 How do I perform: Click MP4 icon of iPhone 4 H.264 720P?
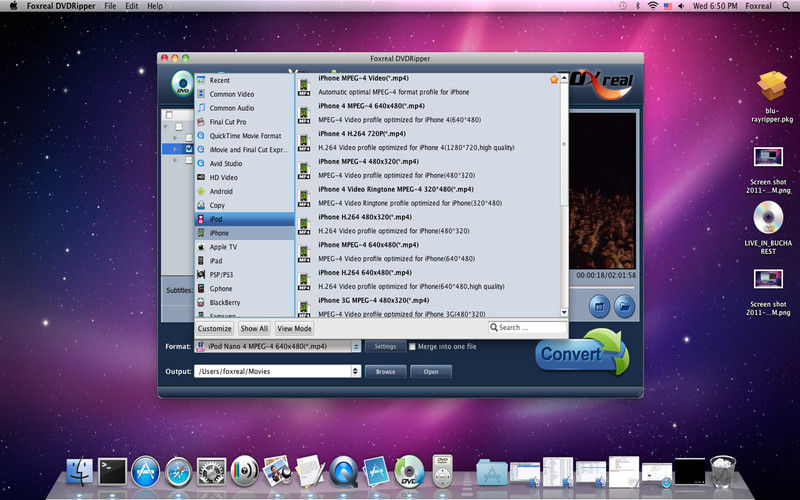(304, 141)
